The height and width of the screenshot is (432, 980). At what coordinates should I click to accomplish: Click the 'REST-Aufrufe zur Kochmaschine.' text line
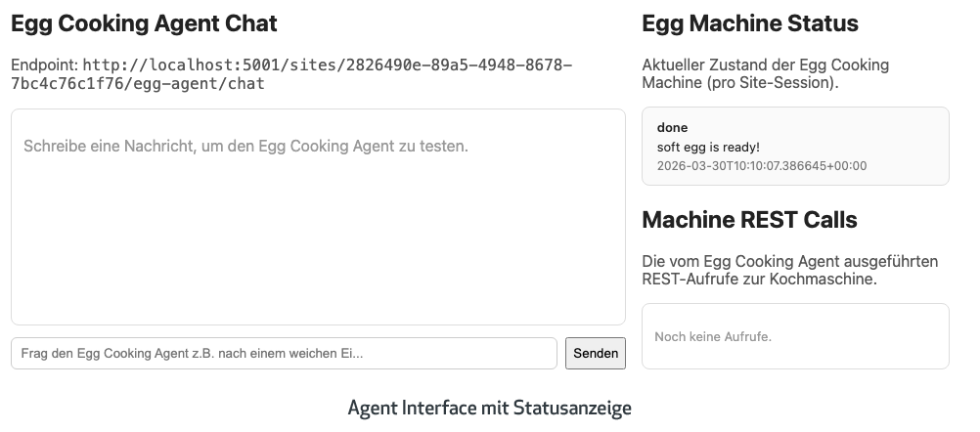(759, 280)
